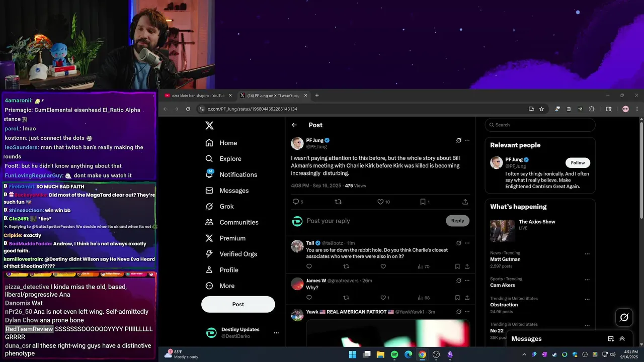Open the Profile page
Viewport: 644px width, 362px height.
pos(222,270)
